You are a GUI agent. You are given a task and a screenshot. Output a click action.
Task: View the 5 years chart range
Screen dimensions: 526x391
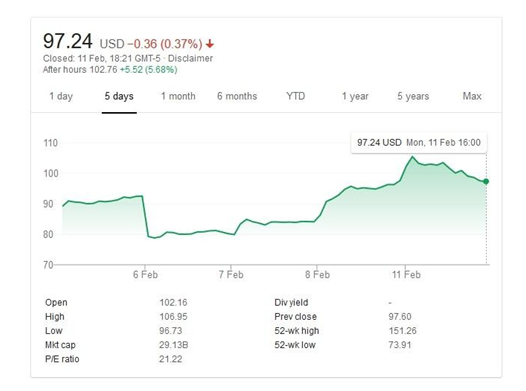coord(413,96)
